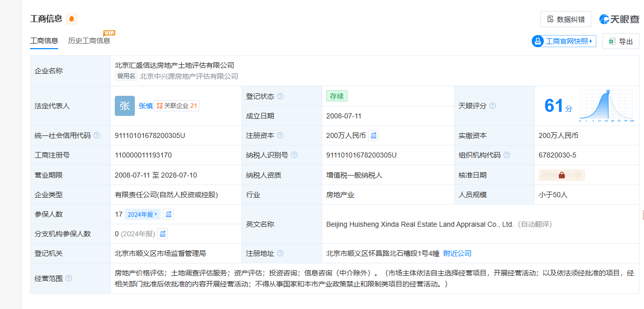Open 工商官网快照 snapshot dropdown
This screenshot has width=644, height=309.
pos(564,41)
